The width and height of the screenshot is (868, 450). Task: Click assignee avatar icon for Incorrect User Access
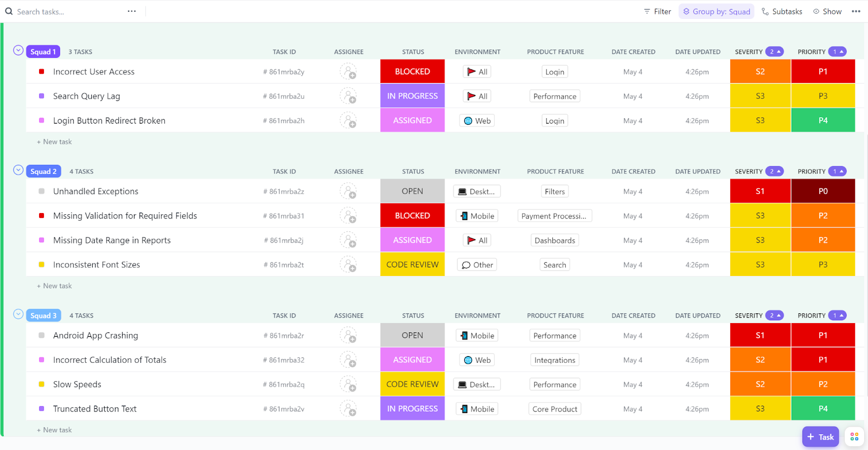pos(348,72)
